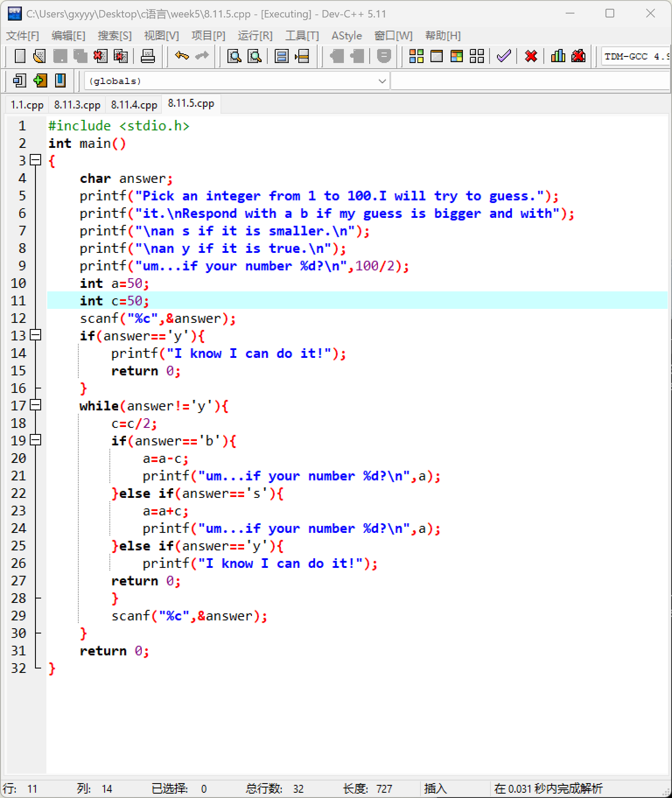Open the TDM-GCC compiler selector
672x798 pixels.
tap(636, 56)
